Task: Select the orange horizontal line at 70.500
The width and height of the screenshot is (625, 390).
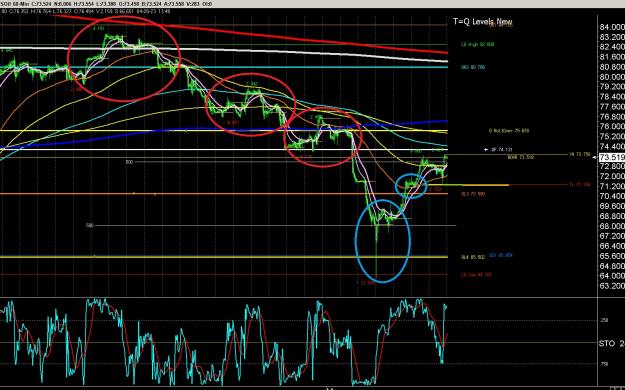Action: [x=223, y=194]
